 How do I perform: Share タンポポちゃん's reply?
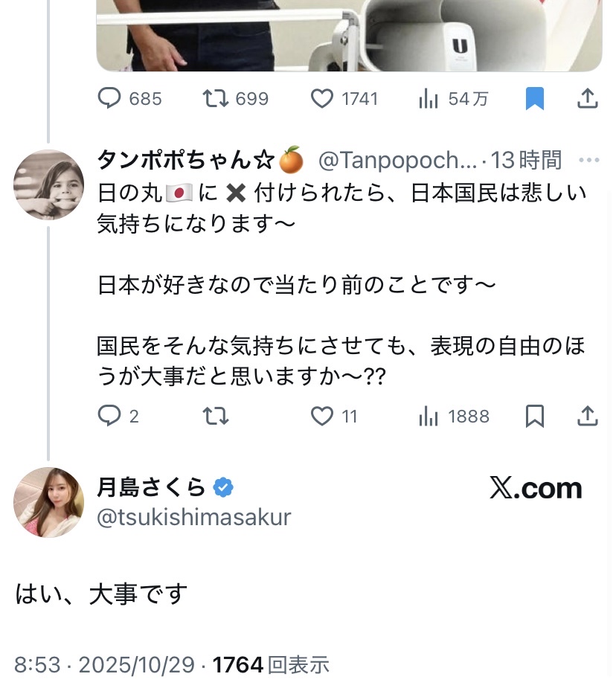coord(588,417)
